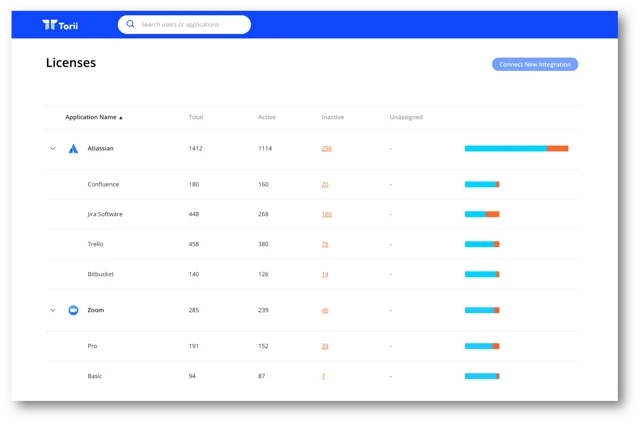Click Atlassian total value 1412
640x423 pixels.
pos(196,149)
